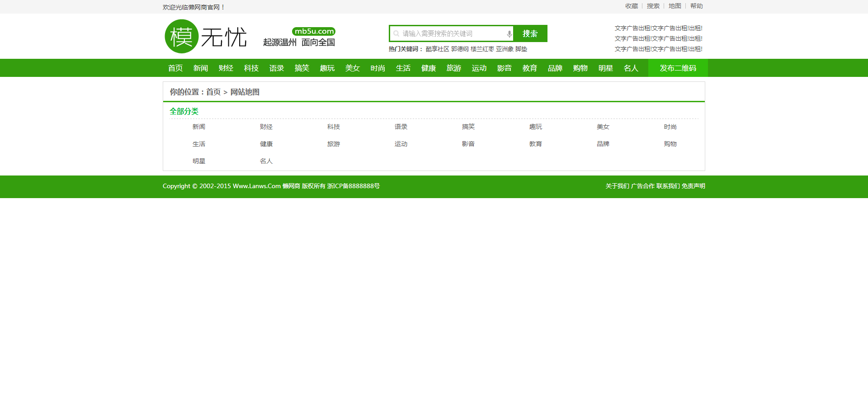
Task: Click the microphone voice search icon
Action: click(x=509, y=34)
